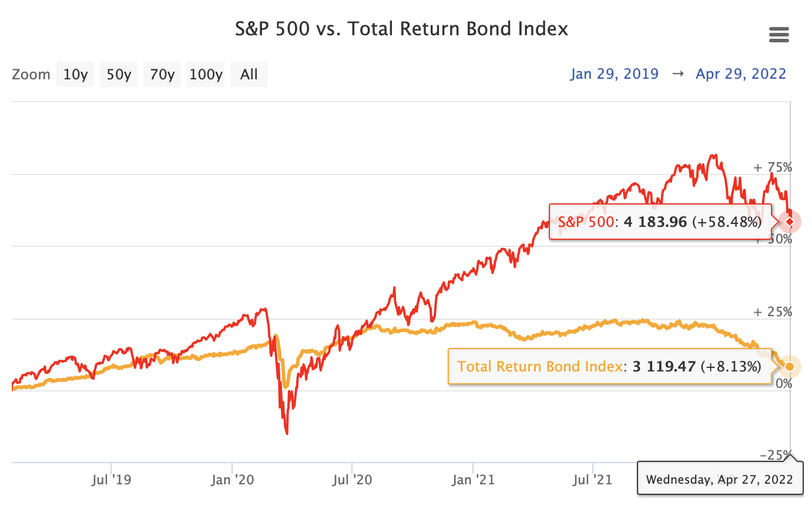Click the Jul '21 axis label

[593, 480]
